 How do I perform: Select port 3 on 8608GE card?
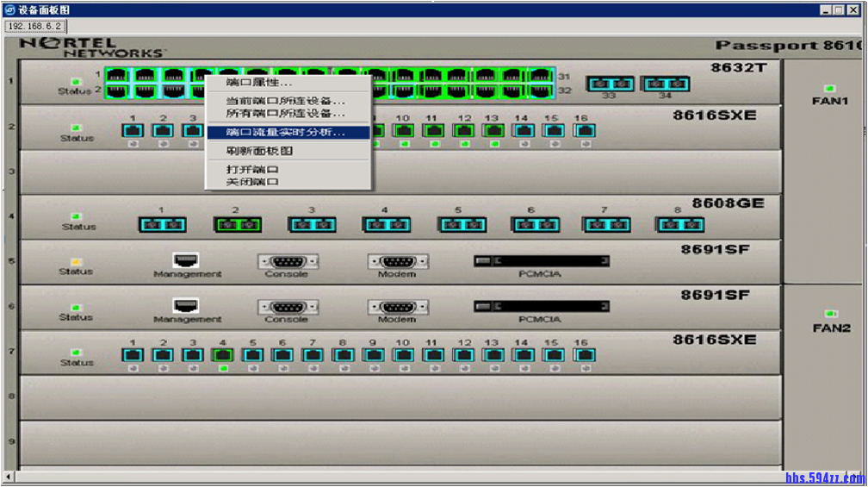pyautogui.click(x=312, y=224)
